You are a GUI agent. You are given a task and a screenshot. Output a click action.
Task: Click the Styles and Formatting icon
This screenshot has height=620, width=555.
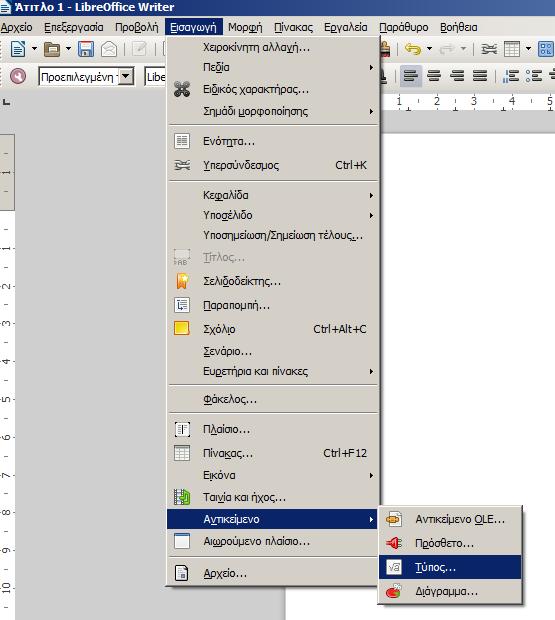[18, 76]
